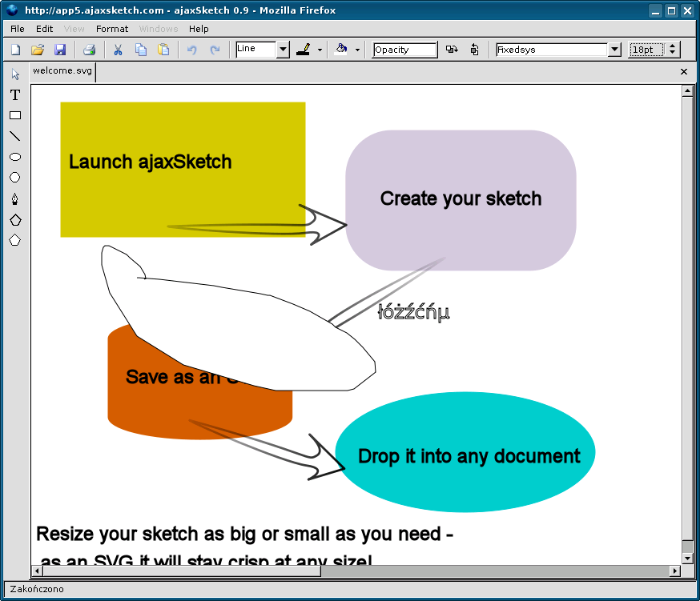
Task: Open the Format menu
Action: pyautogui.click(x=112, y=29)
